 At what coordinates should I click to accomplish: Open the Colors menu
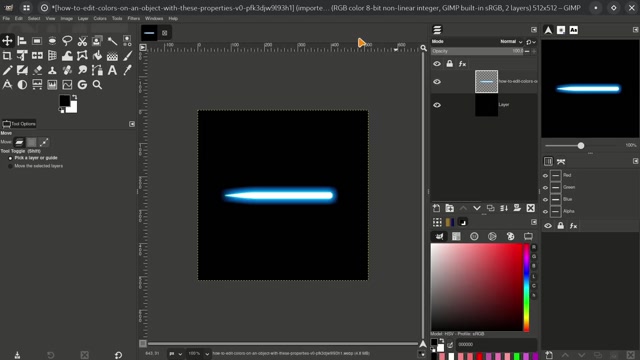[100, 18]
